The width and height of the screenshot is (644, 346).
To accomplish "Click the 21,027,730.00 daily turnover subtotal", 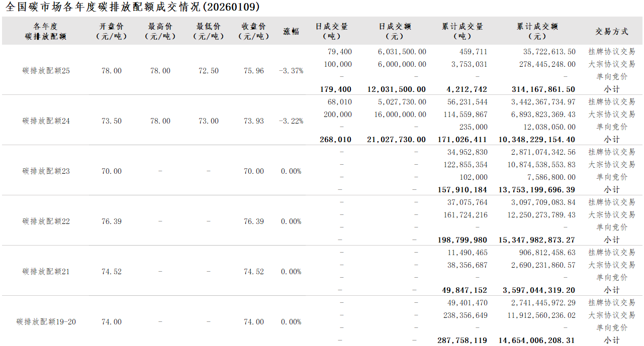I will coord(397,140).
